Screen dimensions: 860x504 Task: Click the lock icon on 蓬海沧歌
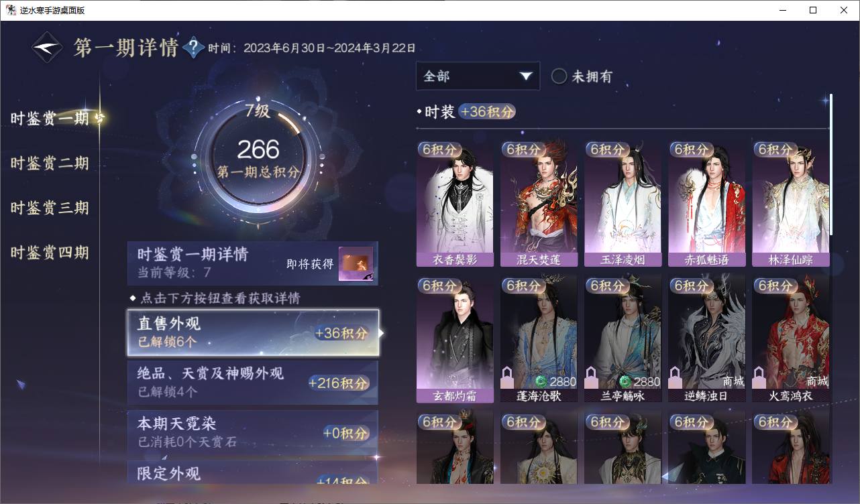[507, 377]
